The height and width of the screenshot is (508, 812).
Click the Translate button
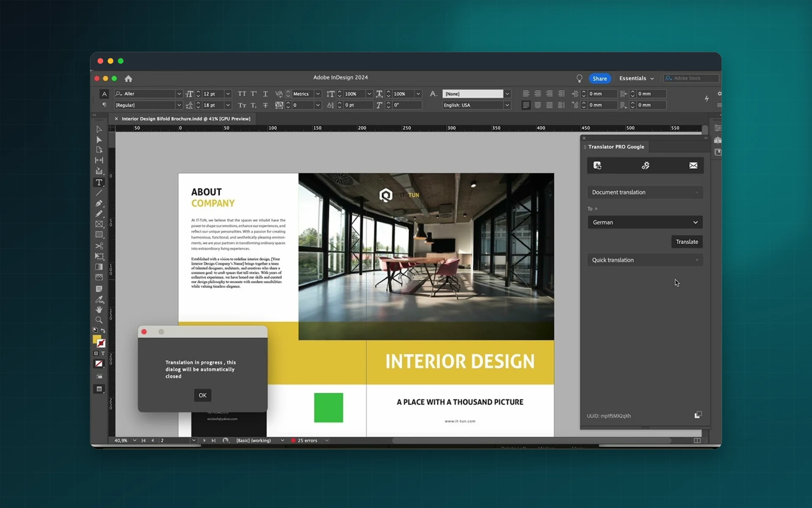tap(687, 242)
